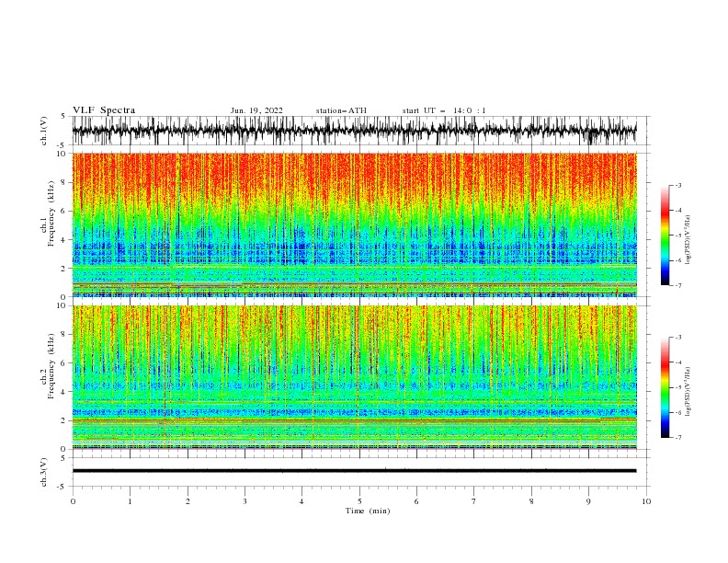Click the time axis tick label '1'

point(130,501)
